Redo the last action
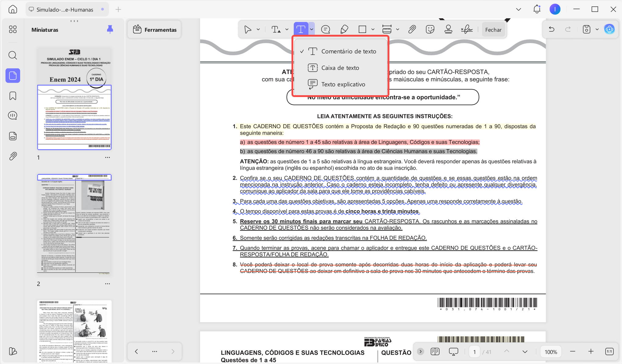Viewport: 622px width, 364px height. pos(568,29)
